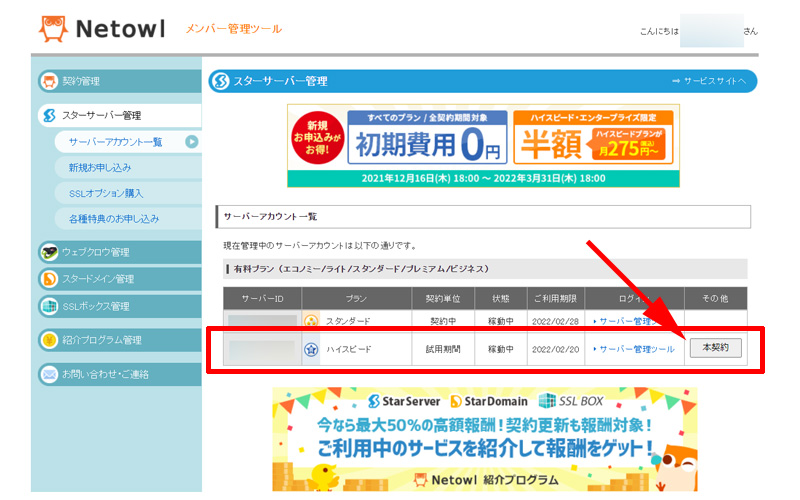Open スターサーバー管理 menu item

120,115
